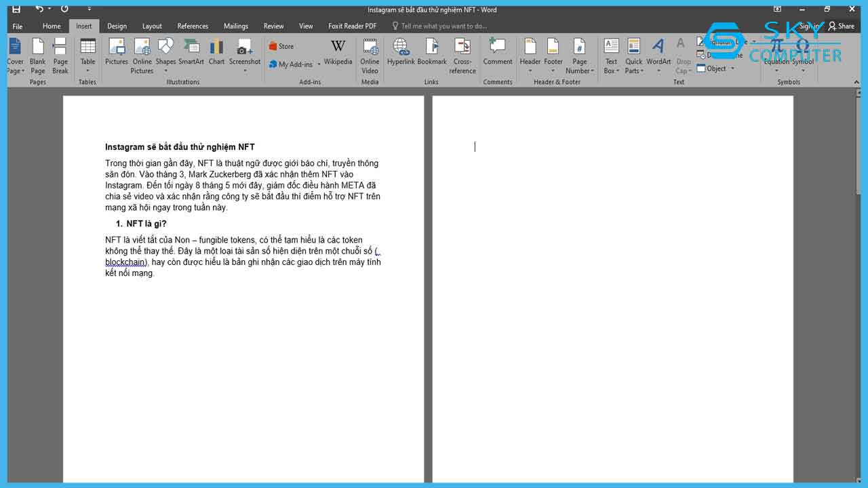Click the numbered heading 'NFT là gì?'

[146, 224]
